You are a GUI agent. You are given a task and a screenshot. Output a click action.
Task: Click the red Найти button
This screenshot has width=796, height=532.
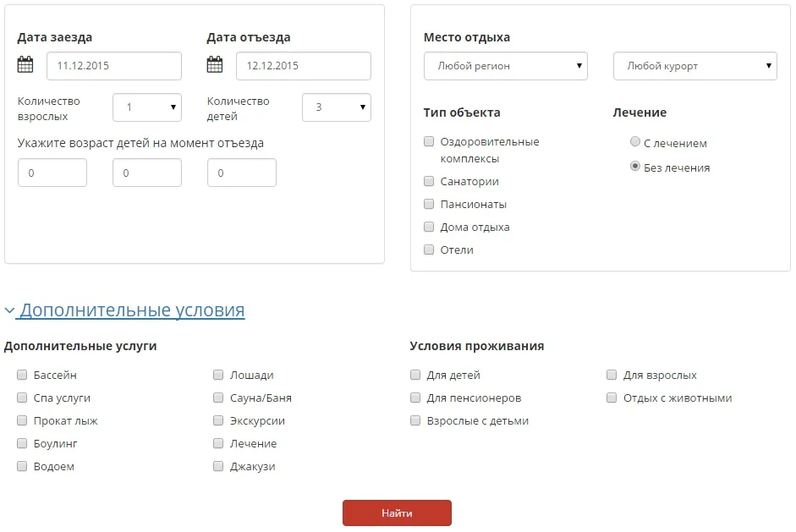pyautogui.click(x=397, y=513)
